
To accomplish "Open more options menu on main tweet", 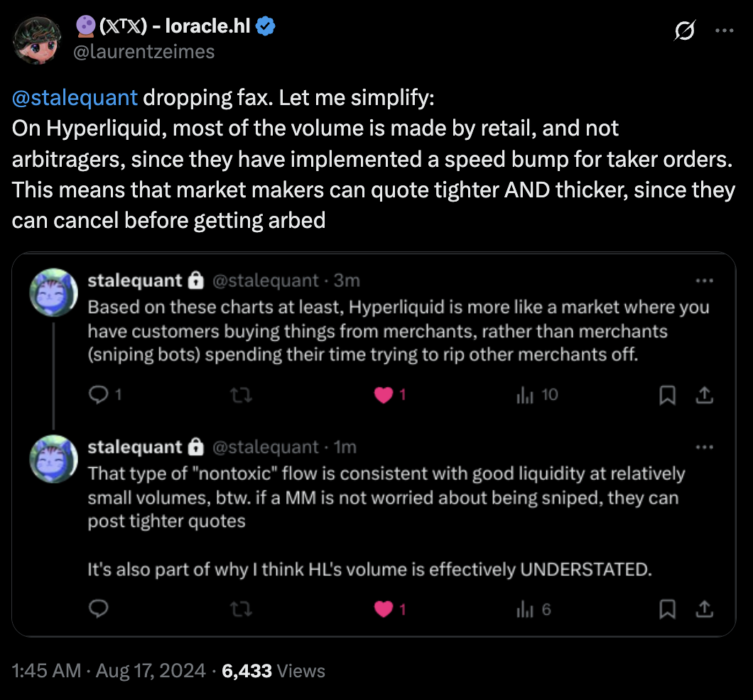I will point(725,31).
